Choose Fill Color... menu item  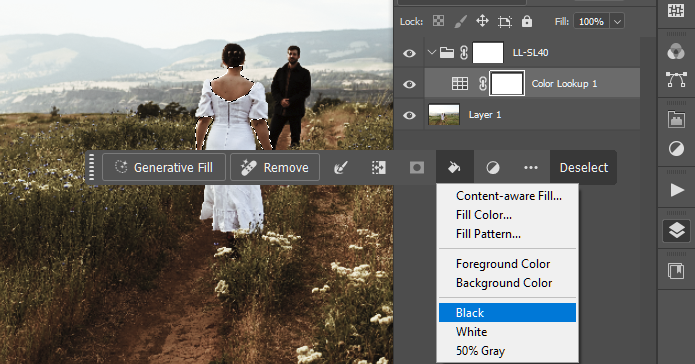point(508,215)
